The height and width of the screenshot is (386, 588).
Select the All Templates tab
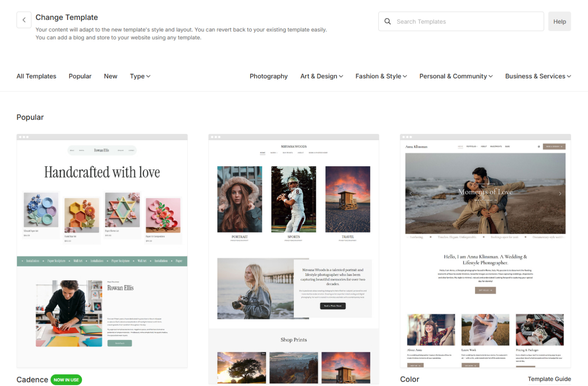[x=36, y=76]
